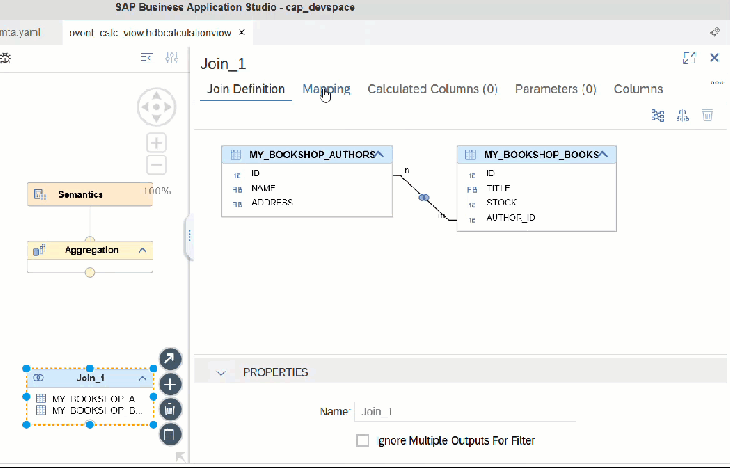Click the Semantics node icon

(x=40, y=195)
